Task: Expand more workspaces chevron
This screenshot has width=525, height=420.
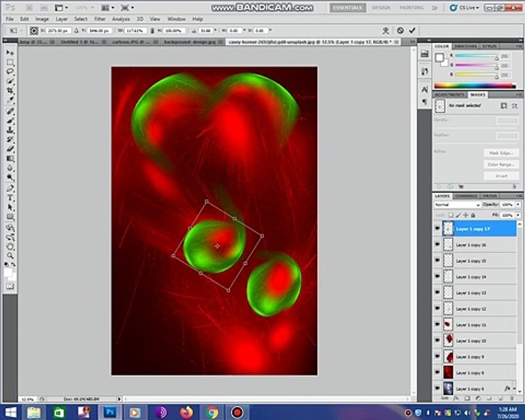Action: click(434, 8)
